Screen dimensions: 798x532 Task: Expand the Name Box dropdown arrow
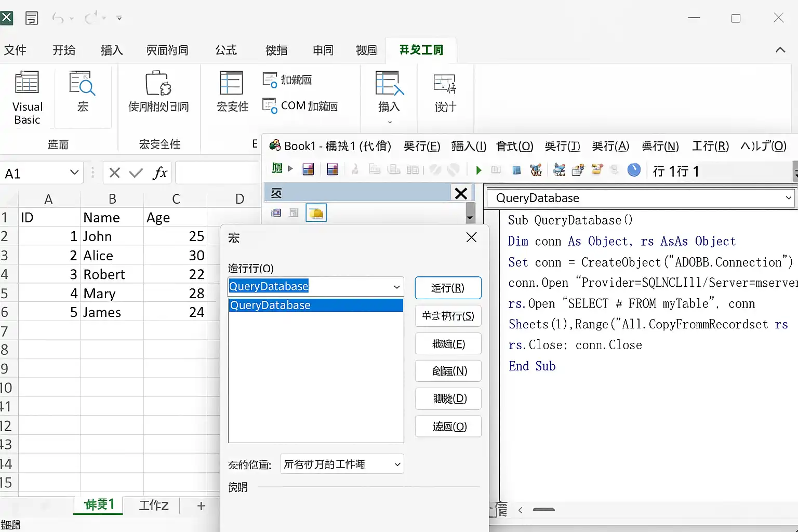click(x=74, y=172)
